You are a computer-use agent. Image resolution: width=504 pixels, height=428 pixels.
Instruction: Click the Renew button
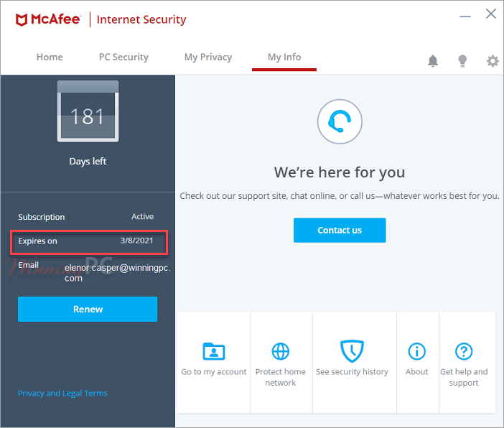88,309
